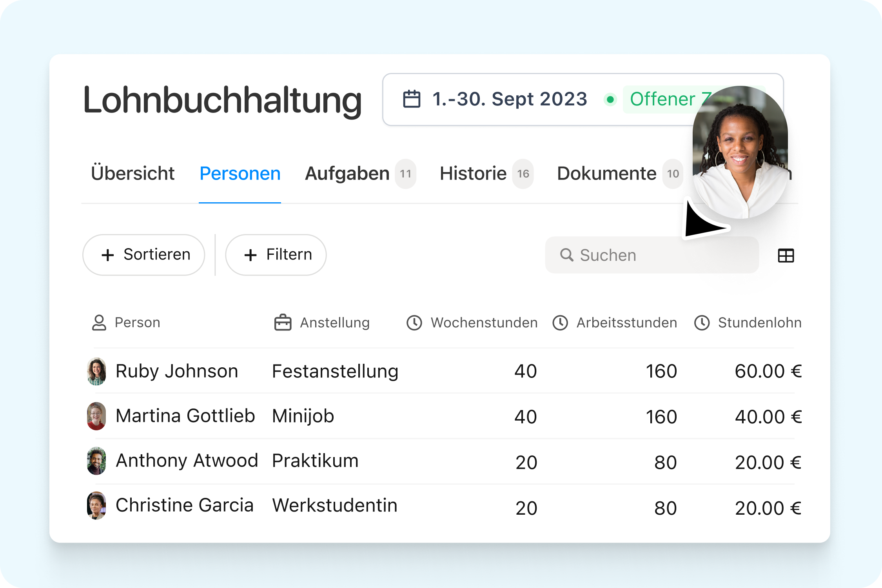Click the plus icon in Sortieren
The image size is (882, 588).
(107, 255)
